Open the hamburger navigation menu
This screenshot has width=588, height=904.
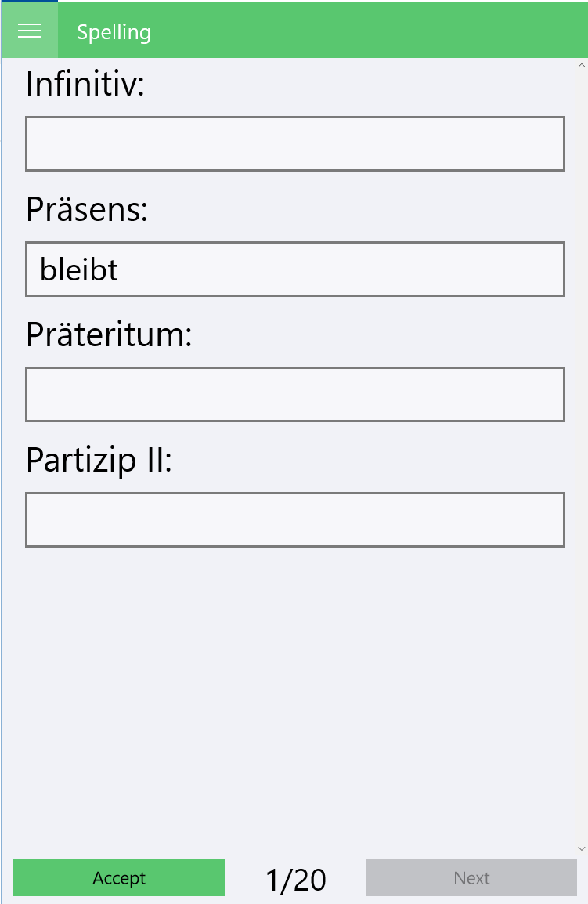coord(30,31)
